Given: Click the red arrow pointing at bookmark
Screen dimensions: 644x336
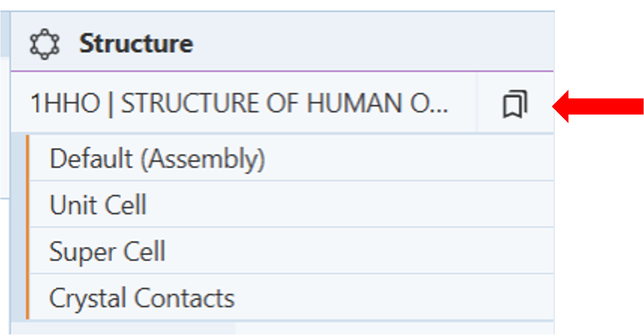Looking at the screenshot, I should point(597,106).
